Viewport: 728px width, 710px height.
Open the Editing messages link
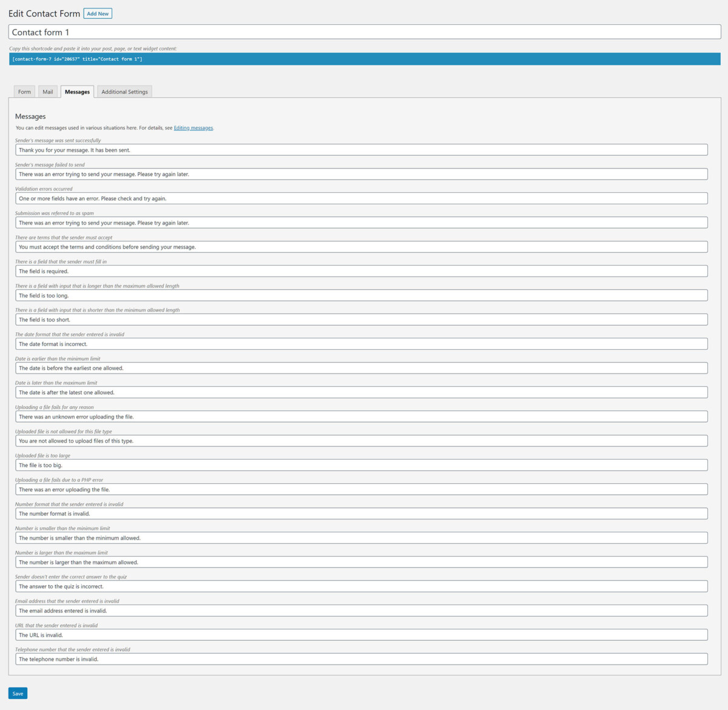pos(193,127)
